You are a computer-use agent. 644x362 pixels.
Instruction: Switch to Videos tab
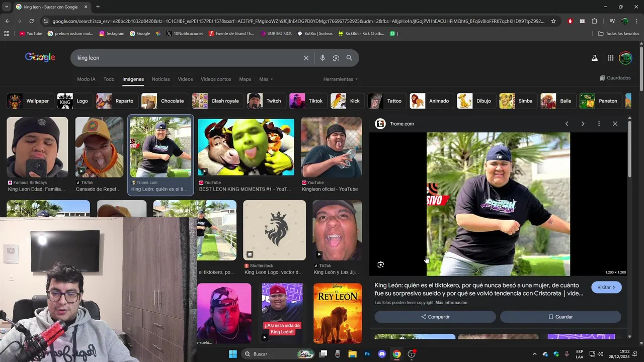point(185,79)
